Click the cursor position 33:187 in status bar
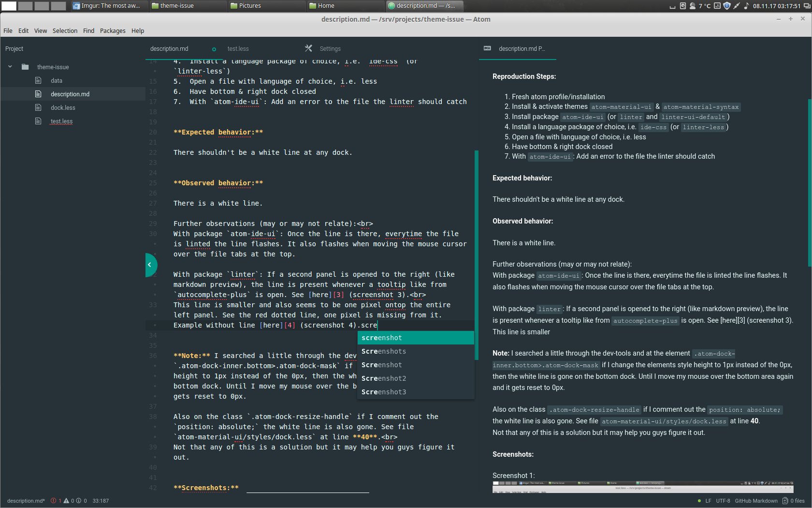812x508 pixels. (101, 501)
